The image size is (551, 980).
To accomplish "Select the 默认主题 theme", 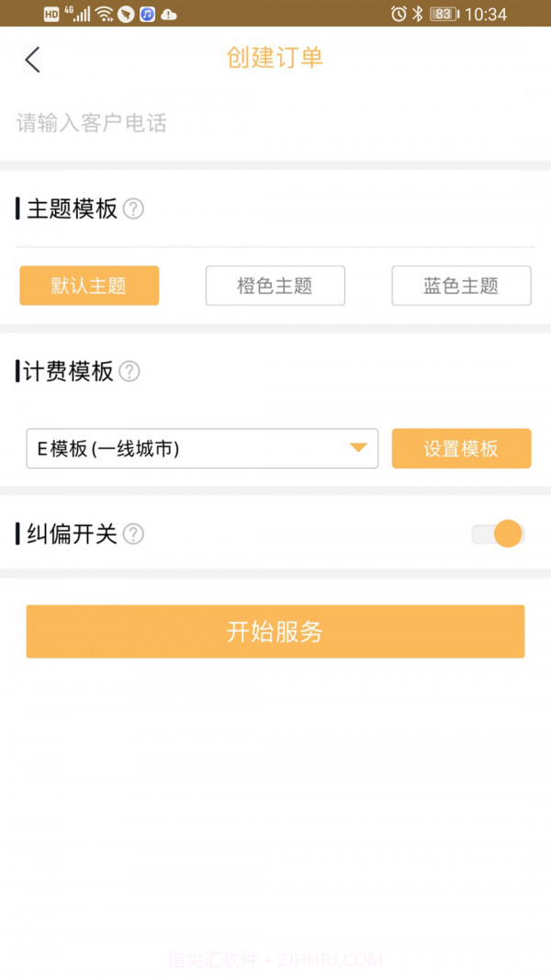I will point(88,286).
